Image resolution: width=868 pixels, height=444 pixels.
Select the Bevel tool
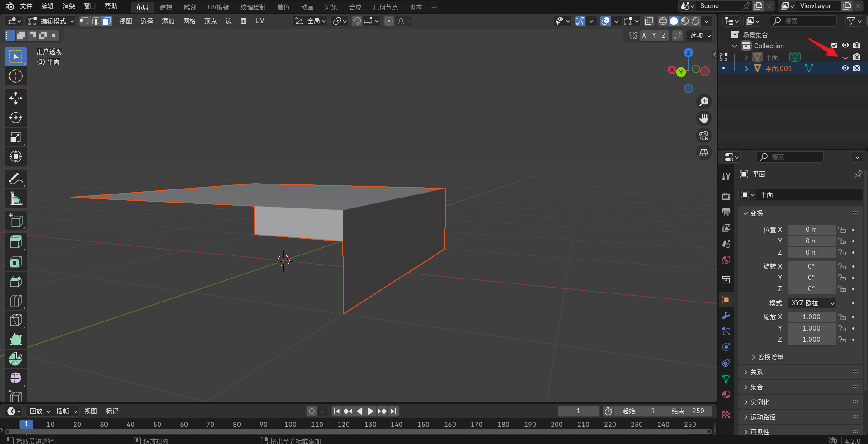pos(16,281)
